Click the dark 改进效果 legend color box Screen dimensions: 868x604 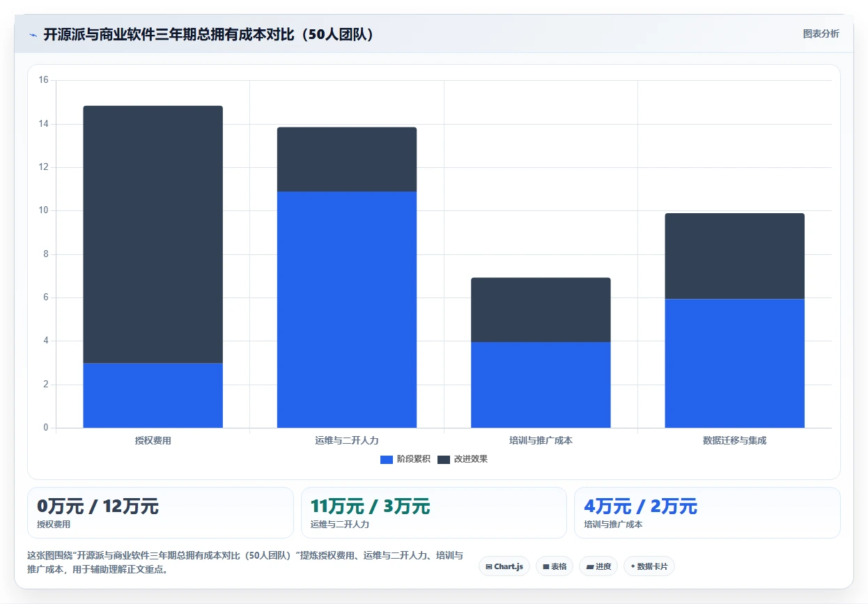(444, 459)
